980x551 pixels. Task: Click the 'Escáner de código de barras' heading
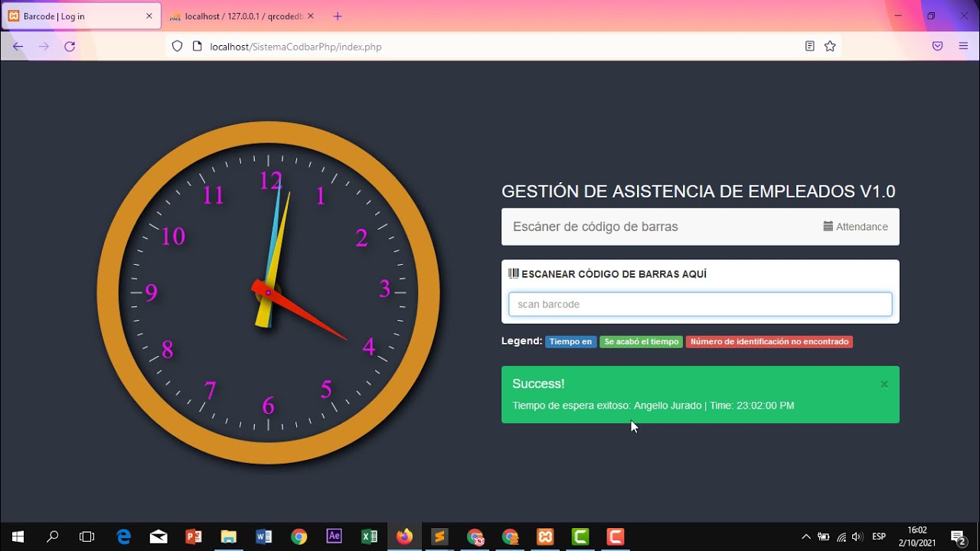pos(596,227)
